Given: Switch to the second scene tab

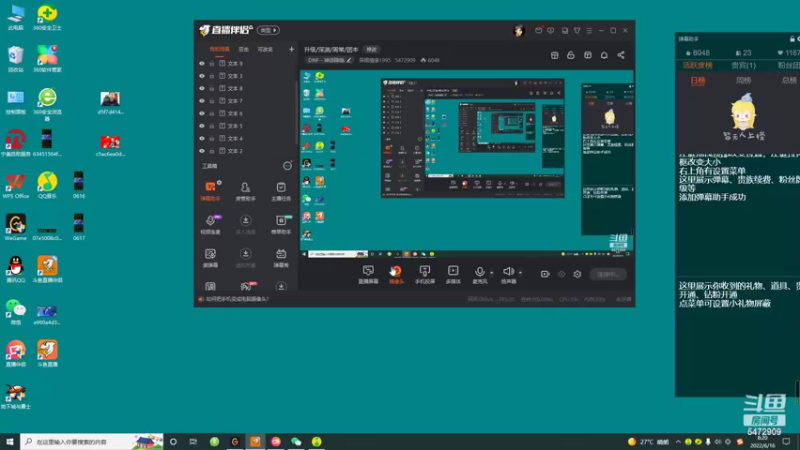Looking at the screenshot, I should click(x=244, y=49).
